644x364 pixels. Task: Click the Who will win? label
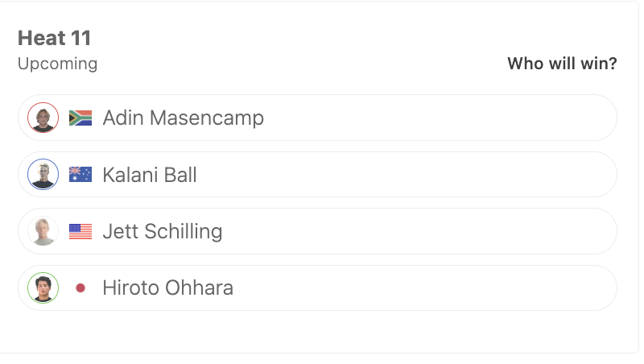562,64
